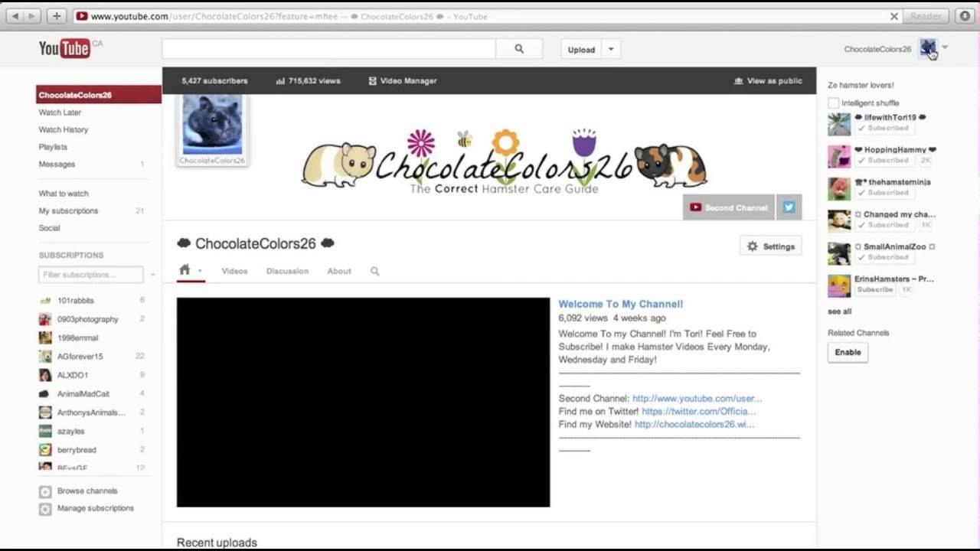Open the chocolatecolors26 website link
980x551 pixels.
(694, 424)
